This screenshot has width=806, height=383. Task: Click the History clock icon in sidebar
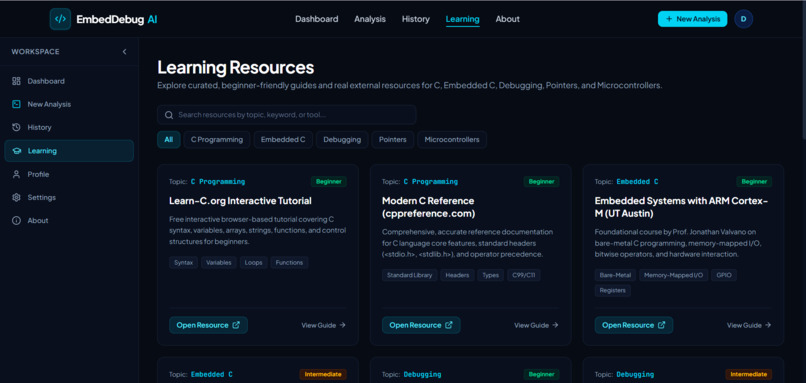(16, 127)
